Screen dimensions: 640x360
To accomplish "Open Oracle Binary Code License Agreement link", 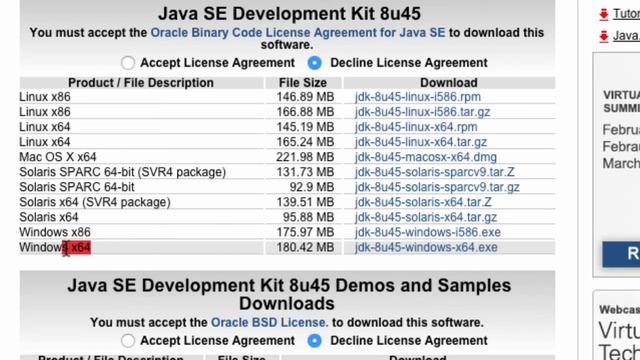I will click(x=298, y=33).
